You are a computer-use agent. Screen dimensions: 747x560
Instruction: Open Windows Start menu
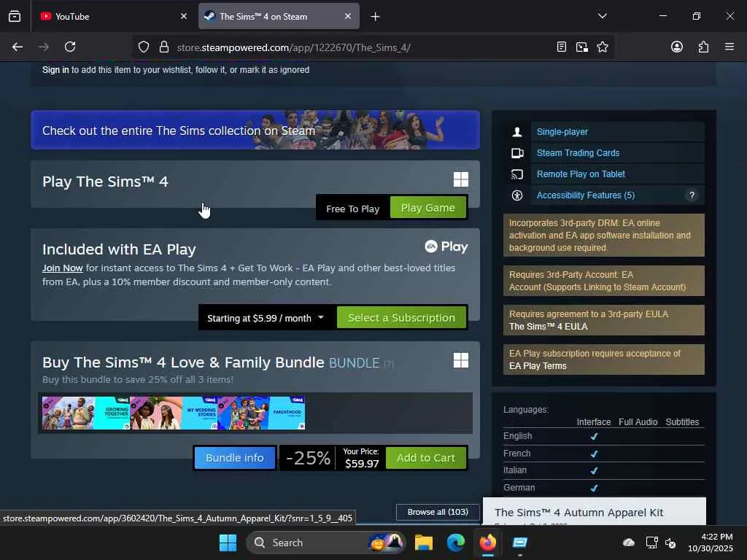coord(228,542)
